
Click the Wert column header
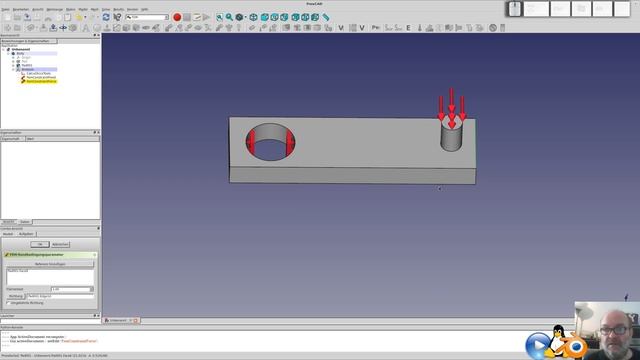[x=62, y=139]
